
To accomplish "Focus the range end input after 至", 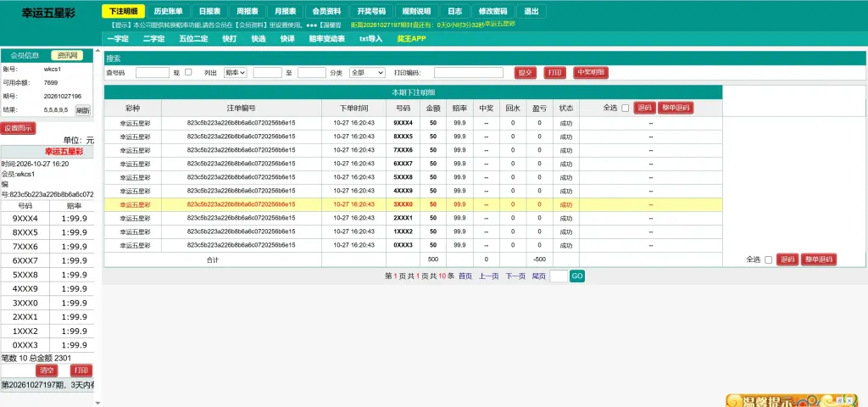I will click(x=312, y=73).
